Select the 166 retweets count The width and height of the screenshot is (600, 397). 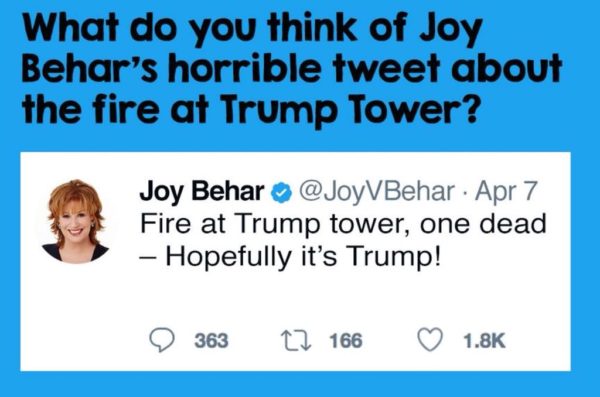click(x=346, y=341)
